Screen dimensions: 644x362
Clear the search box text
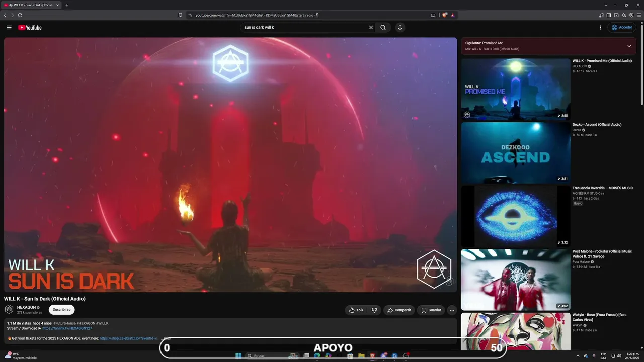point(371,28)
